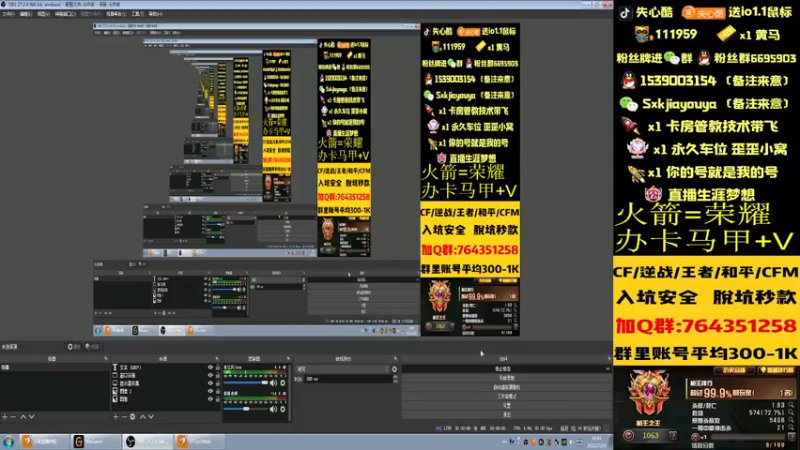This screenshot has height=450, width=800.
Task: Remove scene using the minus icon in Scenes
Action: pos(13,417)
